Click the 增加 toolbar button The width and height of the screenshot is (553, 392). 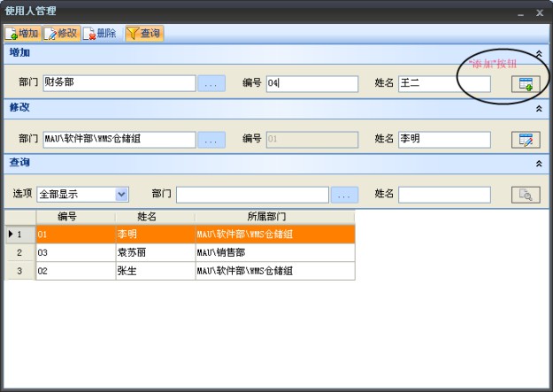click(22, 34)
